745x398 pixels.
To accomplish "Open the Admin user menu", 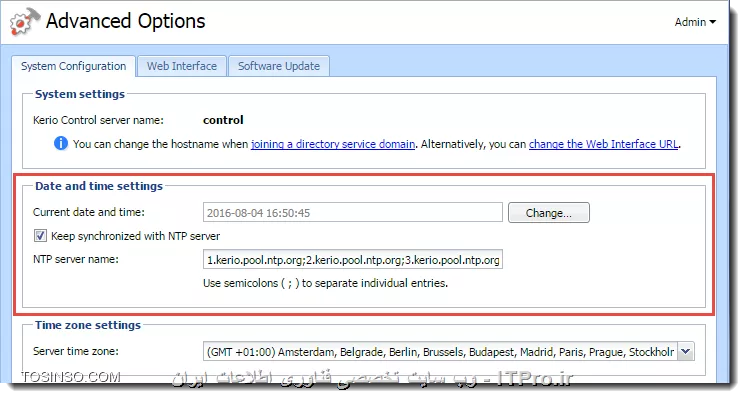I will (695, 22).
